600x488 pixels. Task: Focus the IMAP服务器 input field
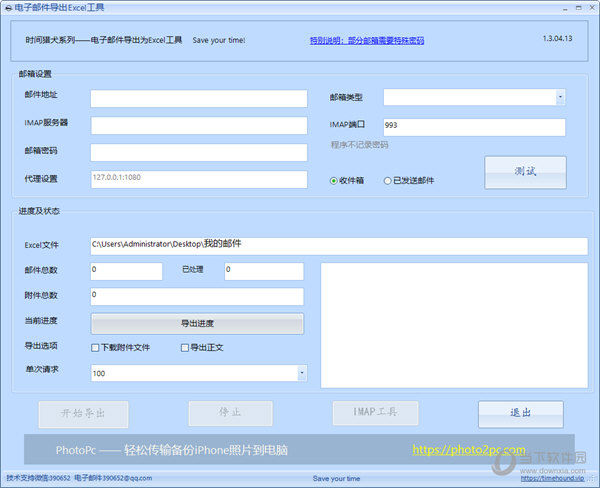(199, 126)
